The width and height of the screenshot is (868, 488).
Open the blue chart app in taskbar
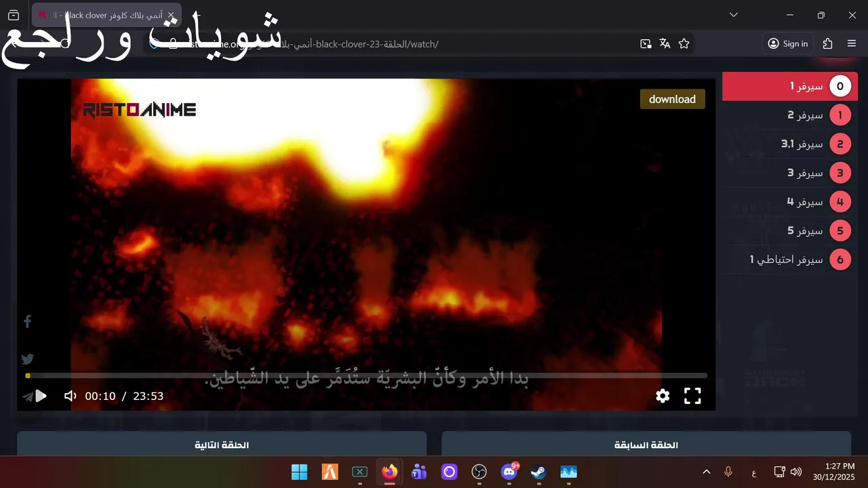(568, 472)
